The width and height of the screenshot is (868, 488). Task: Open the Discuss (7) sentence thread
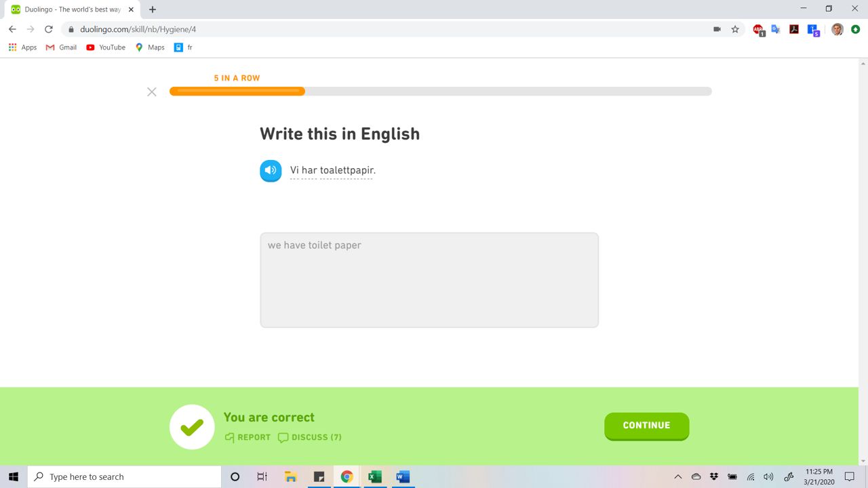310,437
